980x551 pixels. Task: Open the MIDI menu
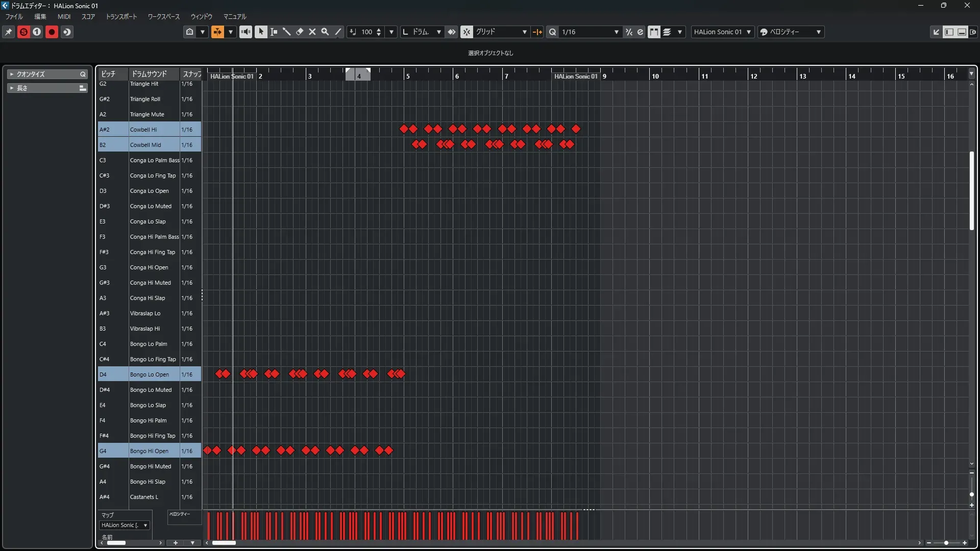click(64, 16)
